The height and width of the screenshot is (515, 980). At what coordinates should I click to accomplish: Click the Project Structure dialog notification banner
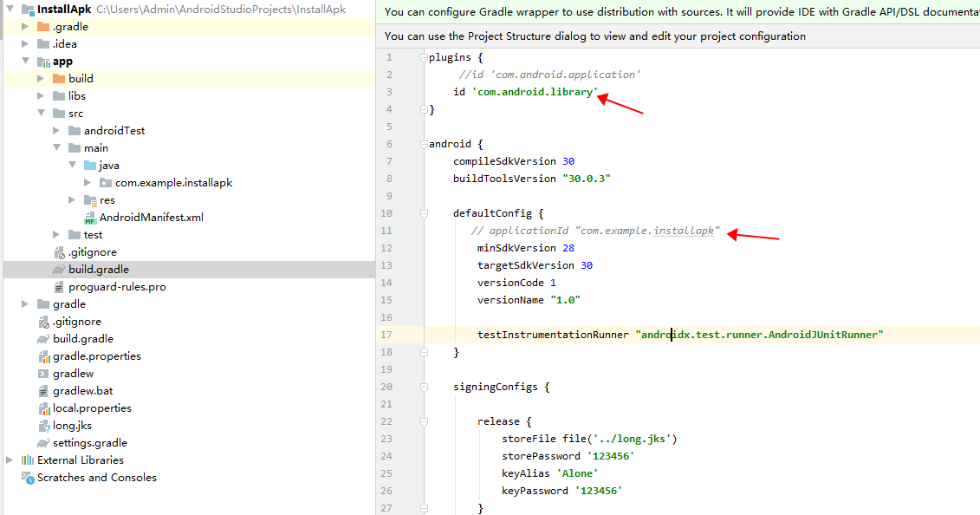678,36
